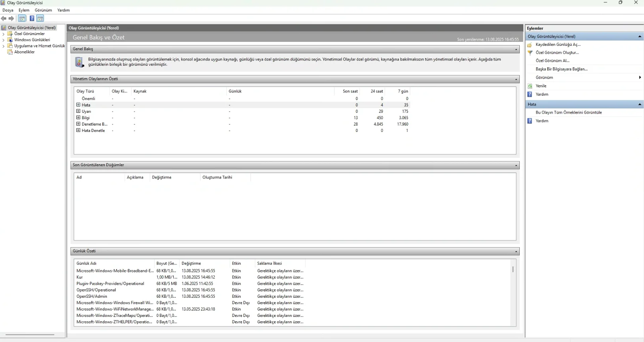Click the Yardım icon in the Hata section
Viewport: 644px width, 342px height.
click(530, 121)
